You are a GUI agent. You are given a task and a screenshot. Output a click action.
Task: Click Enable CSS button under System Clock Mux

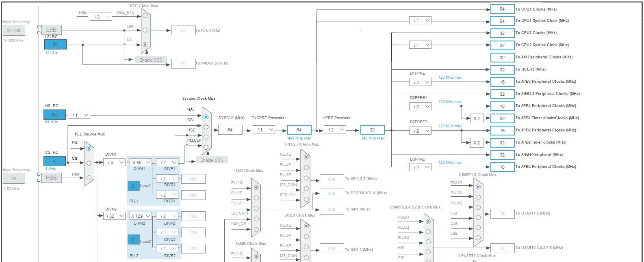tap(212, 160)
